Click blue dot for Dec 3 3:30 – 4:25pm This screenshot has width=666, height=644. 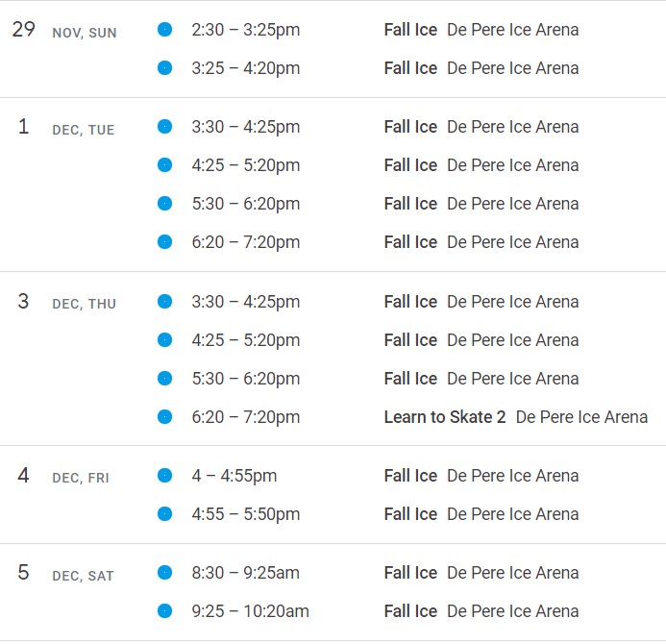click(164, 302)
